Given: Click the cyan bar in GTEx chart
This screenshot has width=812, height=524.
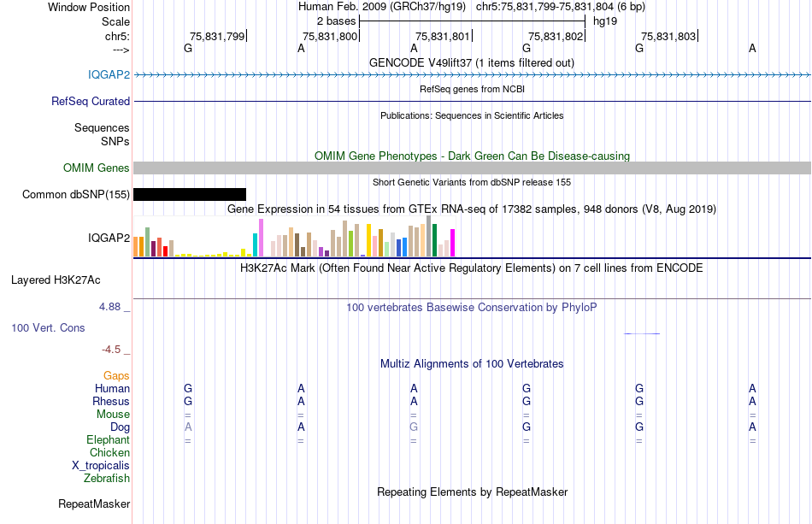Looking at the screenshot, I should [x=255, y=245].
